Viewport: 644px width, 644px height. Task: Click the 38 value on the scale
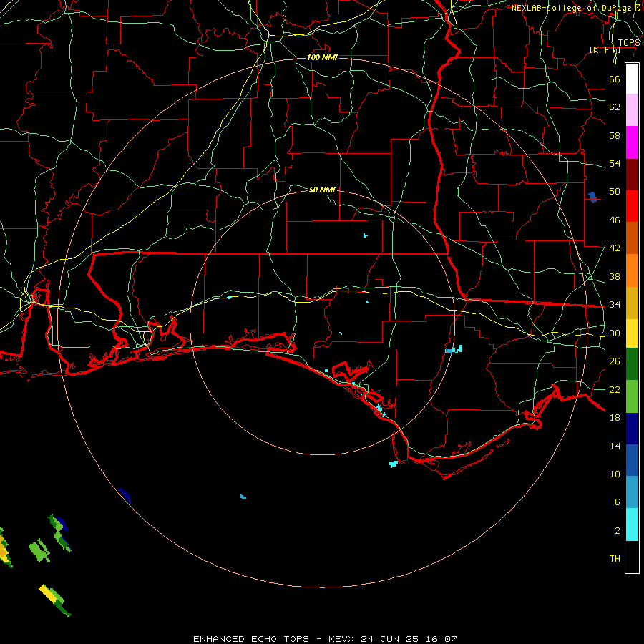coord(615,276)
